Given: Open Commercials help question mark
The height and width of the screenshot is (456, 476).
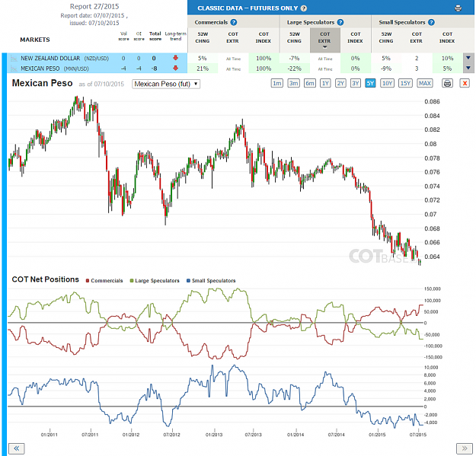Looking at the screenshot, I should coord(234,22).
